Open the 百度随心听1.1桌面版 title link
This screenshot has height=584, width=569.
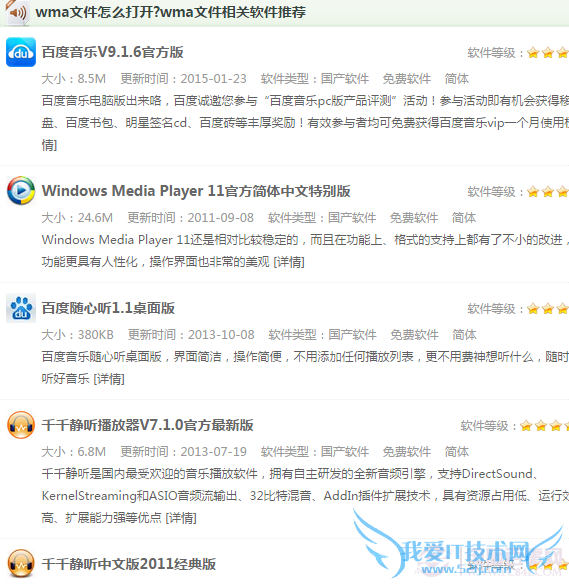pyautogui.click(x=108, y=308)
